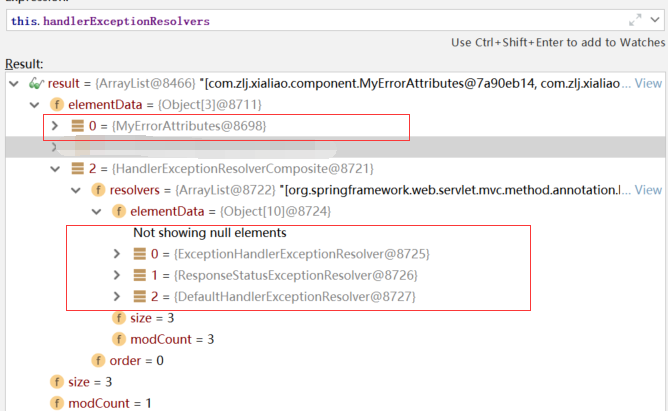Click the watch glasses icon next to result
668x411 pixels.
click(36, 83)
